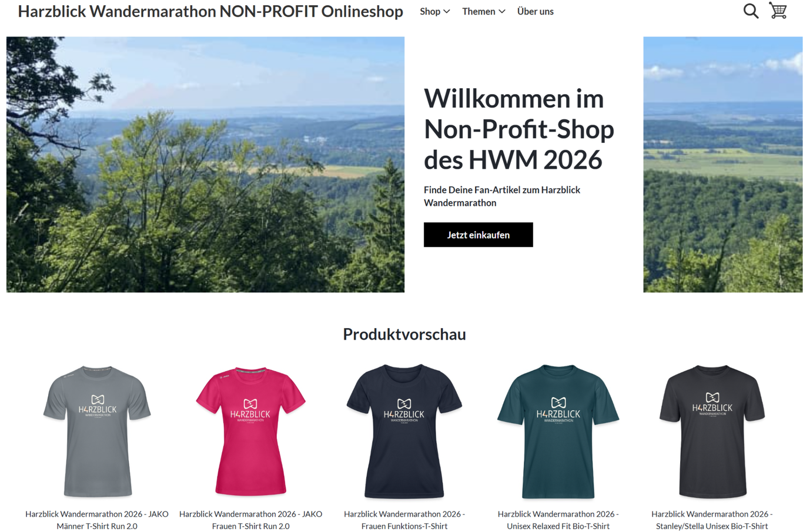Open Unisex Relaxed Fit Bio-T-Shirt link

558,520
